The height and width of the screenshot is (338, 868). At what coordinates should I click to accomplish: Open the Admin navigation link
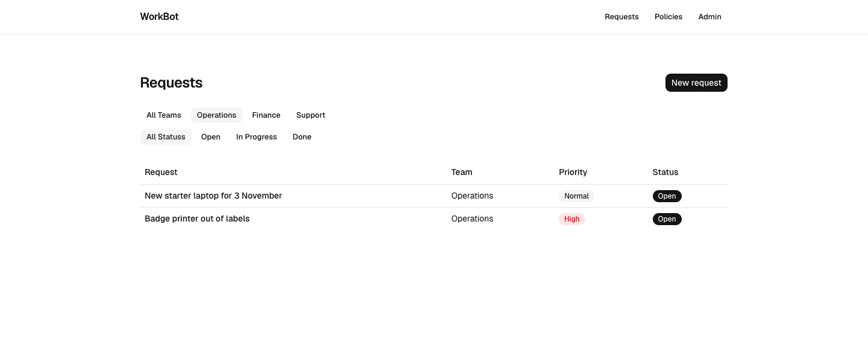(x=709, y=17)
